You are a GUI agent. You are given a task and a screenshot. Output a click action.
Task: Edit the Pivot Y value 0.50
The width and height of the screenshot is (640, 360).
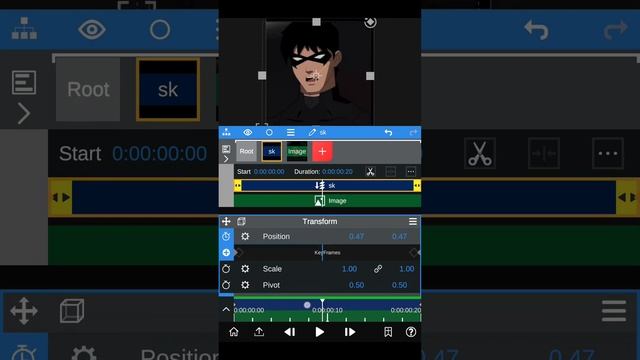pyautogui.click(x=399, y=285)
